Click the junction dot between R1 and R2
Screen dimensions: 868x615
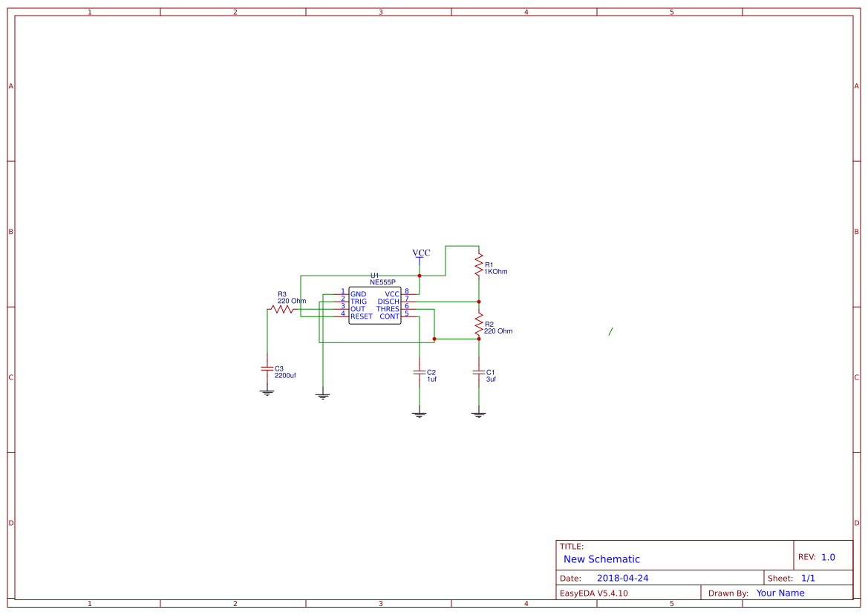pyautogui.click(x=479, y=302)
